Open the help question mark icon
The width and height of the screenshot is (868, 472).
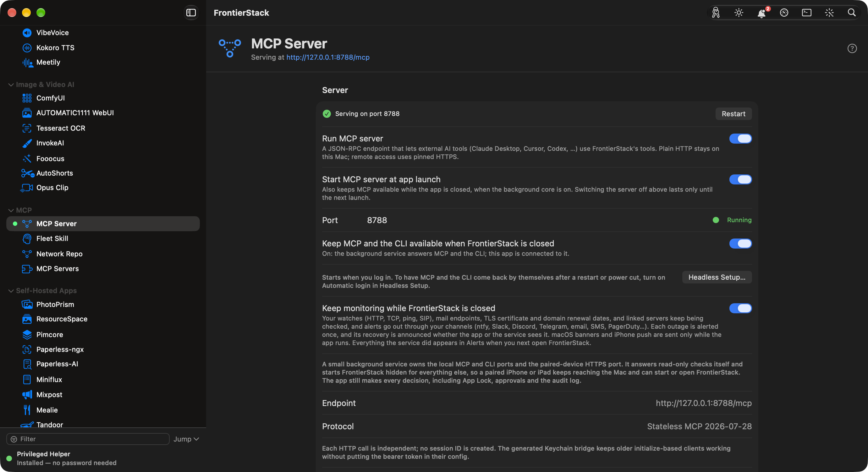[852, 48]
